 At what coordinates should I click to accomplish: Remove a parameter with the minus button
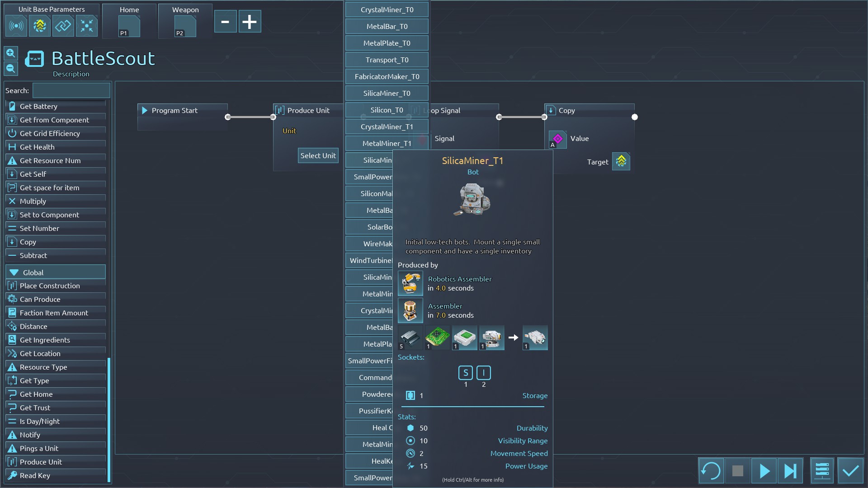pyautogui.click(x=225, y=22)
